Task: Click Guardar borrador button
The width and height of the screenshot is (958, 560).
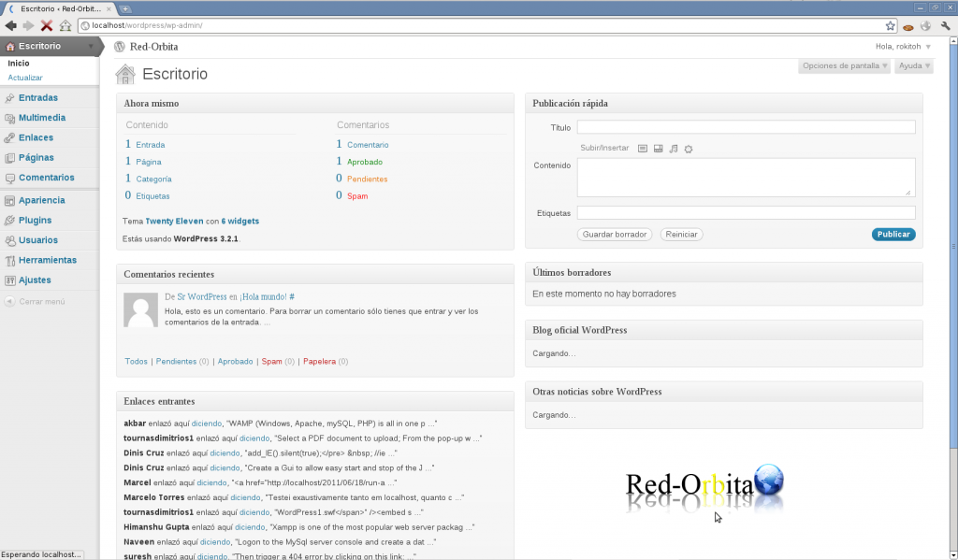Action: 614,235
